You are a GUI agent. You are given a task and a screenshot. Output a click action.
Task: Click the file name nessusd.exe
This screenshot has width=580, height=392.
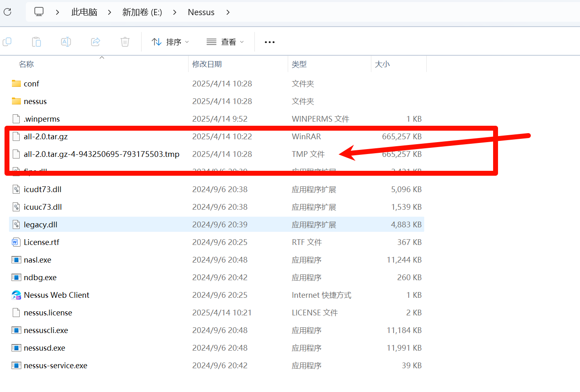[45, 348]
